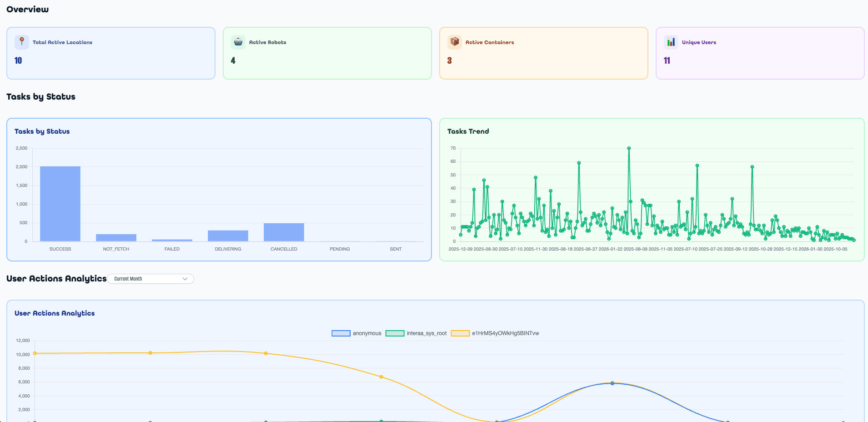Screen dimensions: 868x422
Task: Click the FAILED bar in Tasks by Status
Action: [172, 240]
